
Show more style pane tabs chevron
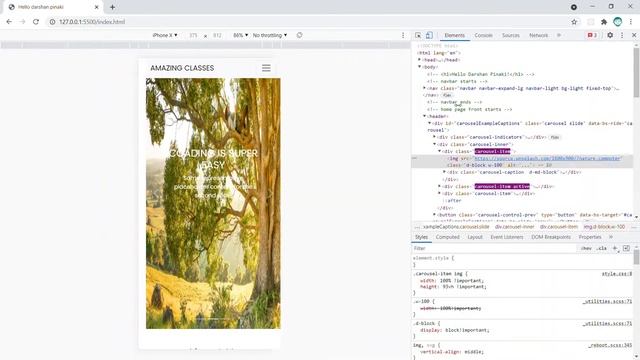611,237
